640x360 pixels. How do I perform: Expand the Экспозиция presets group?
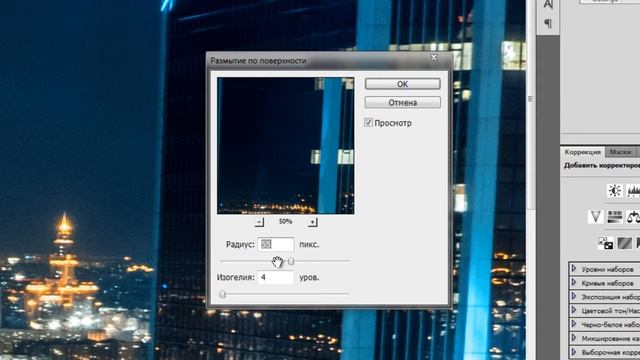(x=574, y=296)
